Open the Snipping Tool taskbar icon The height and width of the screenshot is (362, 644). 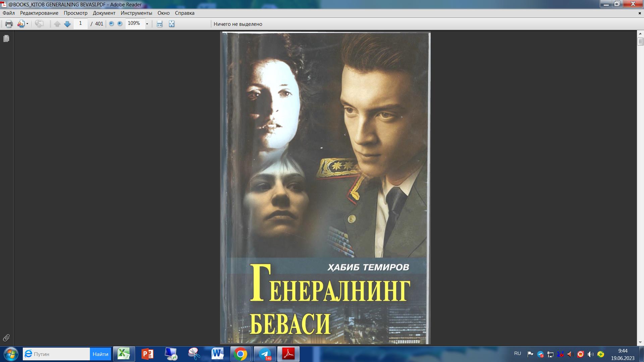click(x=195, y=354)
